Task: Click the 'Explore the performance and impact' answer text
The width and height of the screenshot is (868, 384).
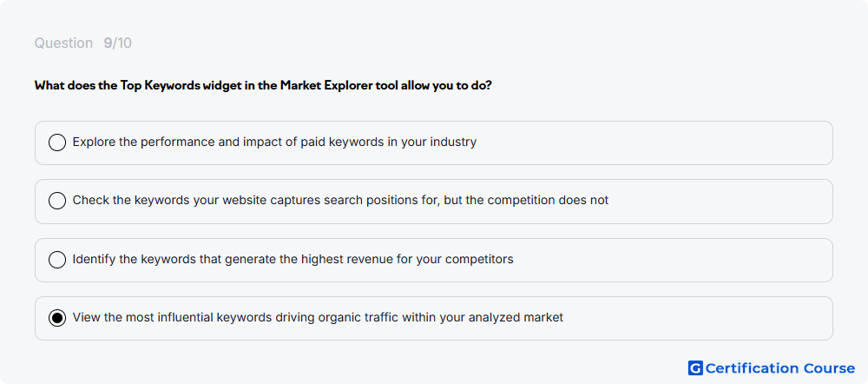Action: [274, 142]
